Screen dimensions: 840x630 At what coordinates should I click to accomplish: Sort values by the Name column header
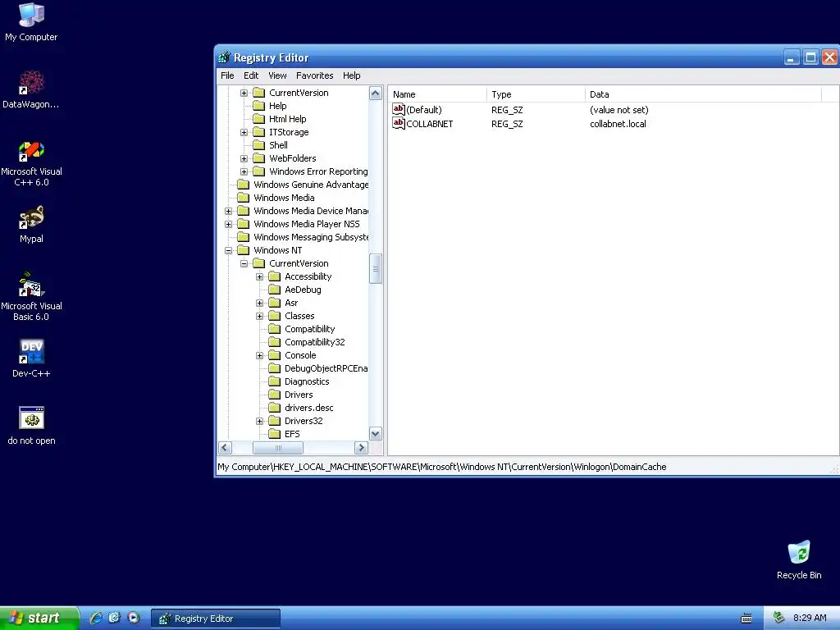(x=437, y=94)
